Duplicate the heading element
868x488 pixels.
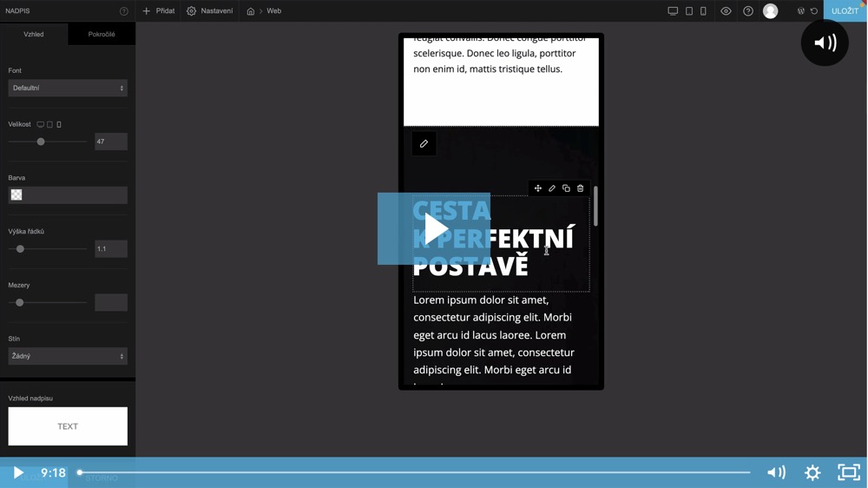click(566, 188)
